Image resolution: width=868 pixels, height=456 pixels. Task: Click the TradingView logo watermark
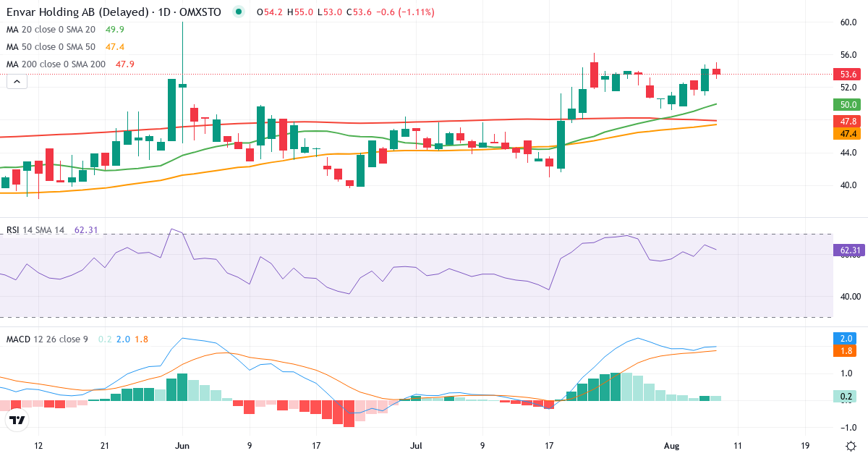click(17, 420)
